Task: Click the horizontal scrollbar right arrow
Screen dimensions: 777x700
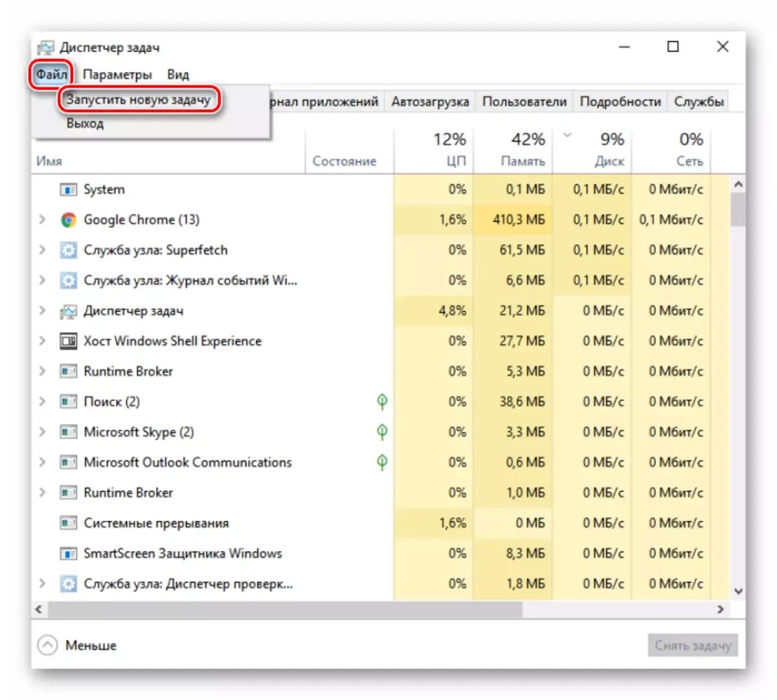Action: [x=720, y=609]
